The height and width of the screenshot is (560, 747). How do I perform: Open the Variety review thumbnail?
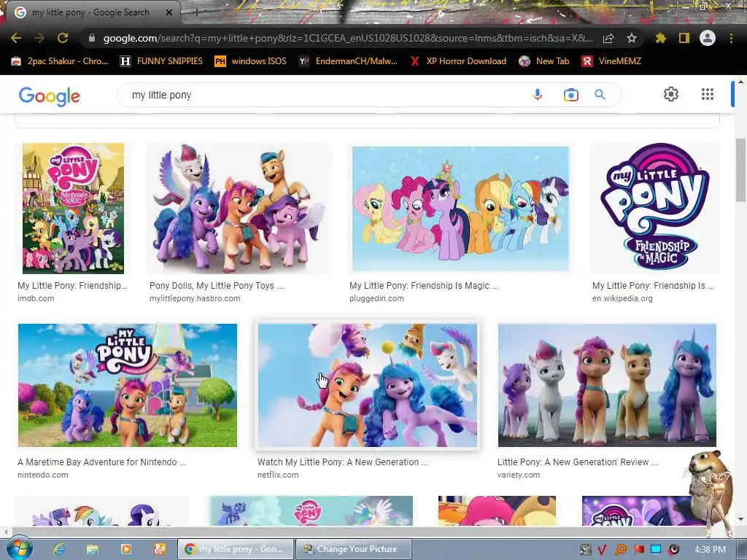point(607,385)
